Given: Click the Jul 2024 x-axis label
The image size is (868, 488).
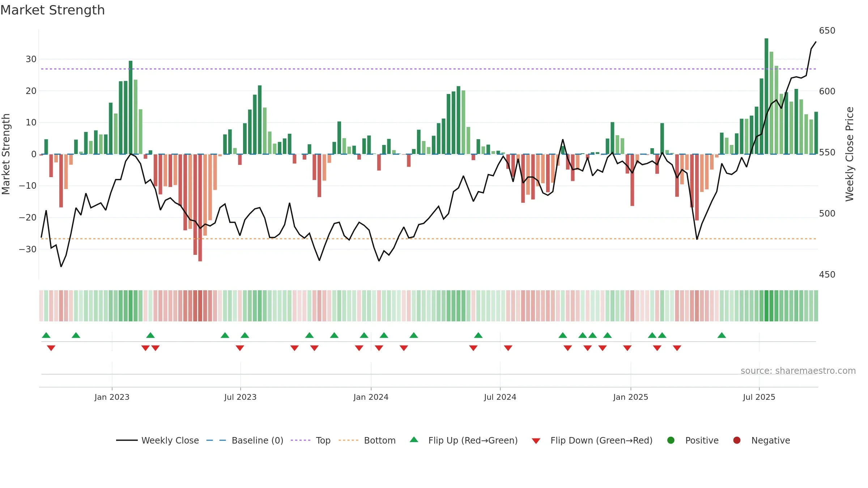Looking at the screenshot, I should pos(500,397).
